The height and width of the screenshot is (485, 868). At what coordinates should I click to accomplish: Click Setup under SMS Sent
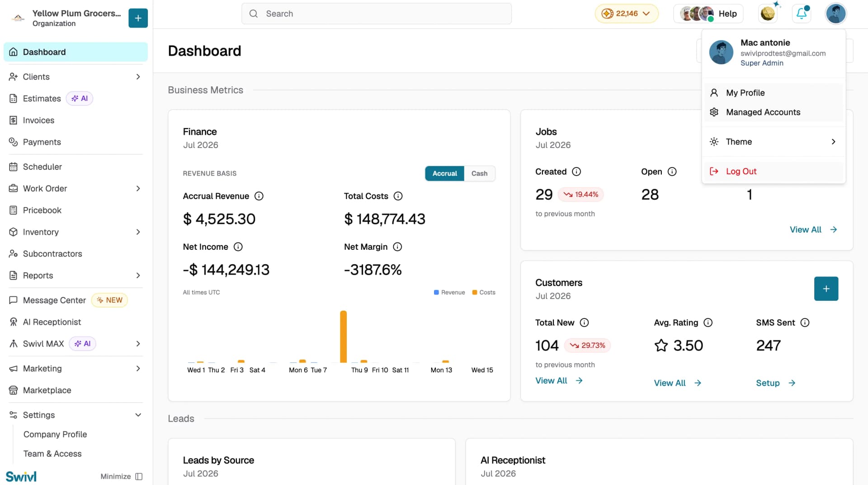click(776, 383)
